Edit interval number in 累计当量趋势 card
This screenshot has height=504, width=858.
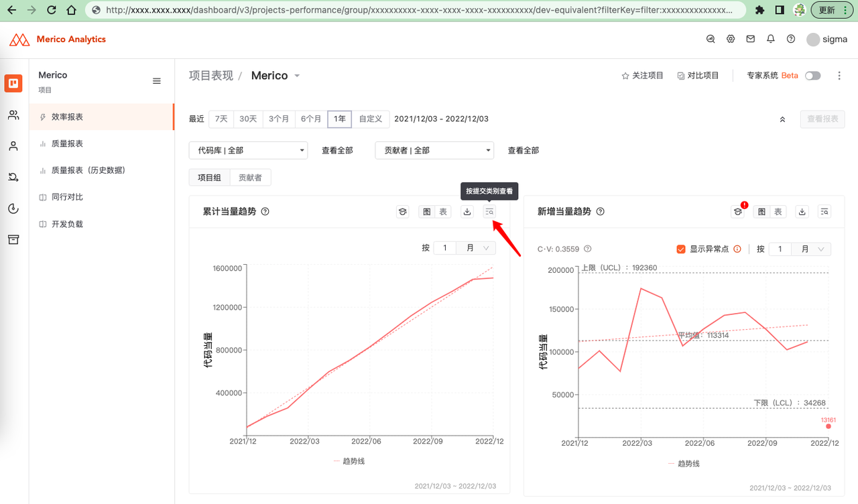445,248
